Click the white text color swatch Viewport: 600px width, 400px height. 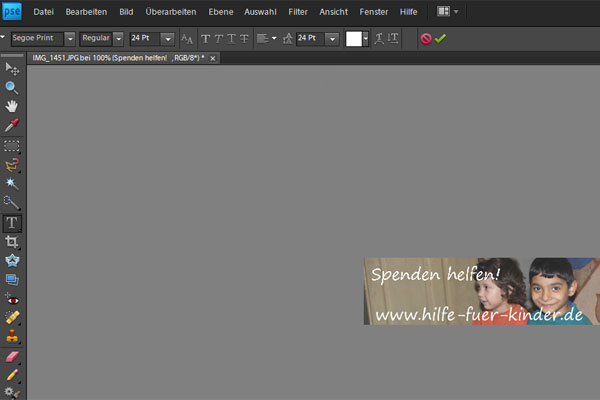[x=353, y=39]
